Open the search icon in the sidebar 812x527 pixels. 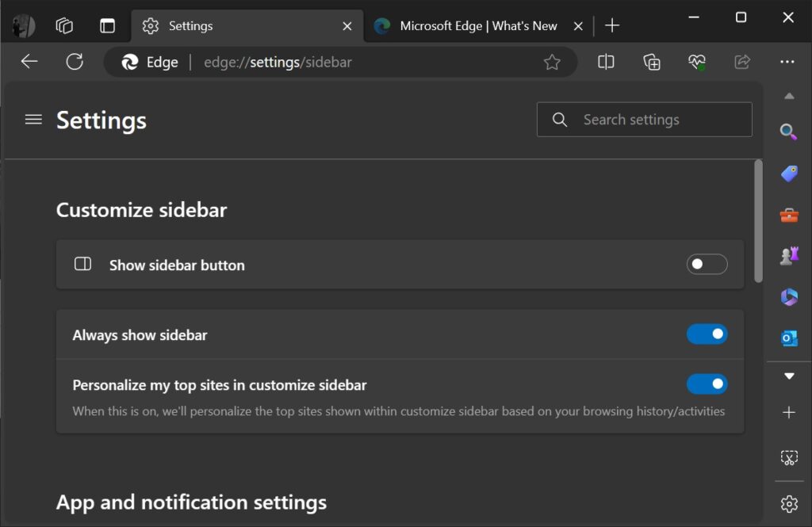[x=788, y=132]
